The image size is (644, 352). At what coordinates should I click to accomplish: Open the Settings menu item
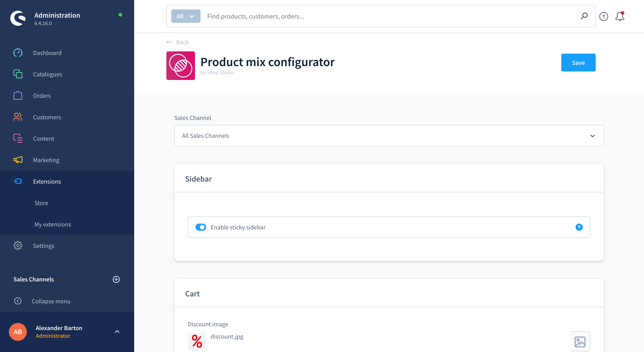(x=44, y=246)
